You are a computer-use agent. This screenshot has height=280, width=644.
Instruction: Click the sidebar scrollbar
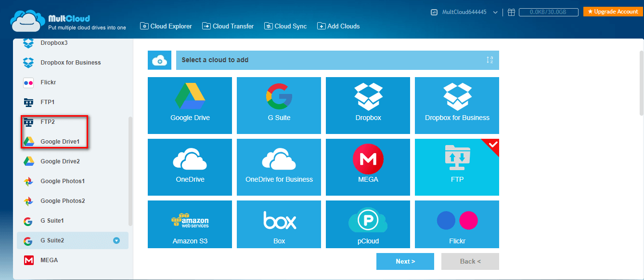[x=130, y=171]
